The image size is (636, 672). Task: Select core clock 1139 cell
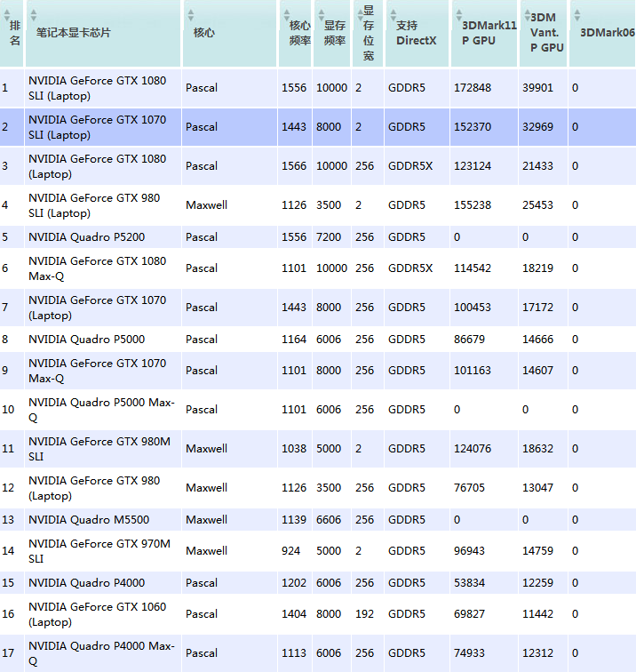pos(294,519)
